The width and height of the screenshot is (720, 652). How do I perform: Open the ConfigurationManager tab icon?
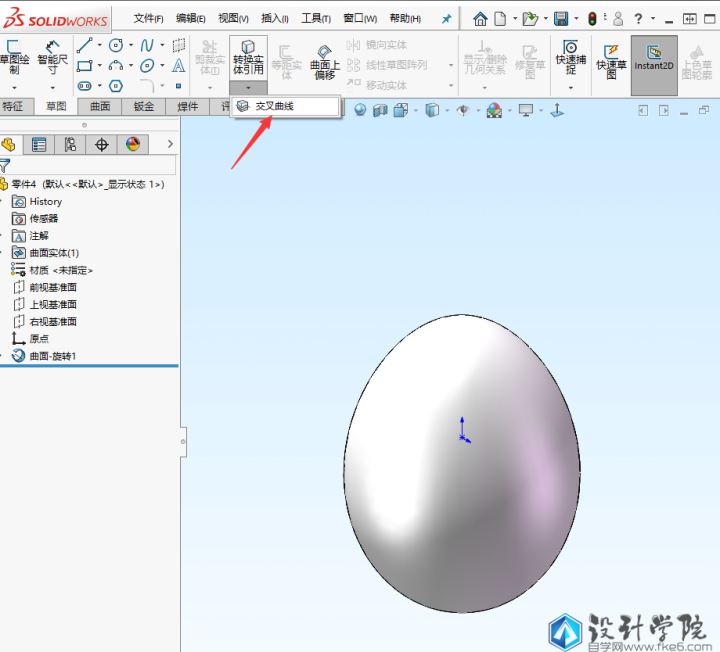[x=70, y=145]
